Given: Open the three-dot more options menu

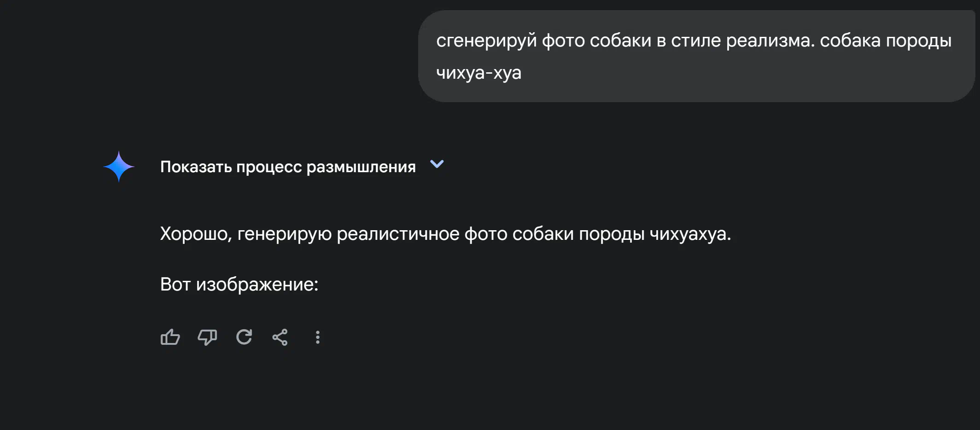Looking at the screenshot, I should click(x=317, y=337).
